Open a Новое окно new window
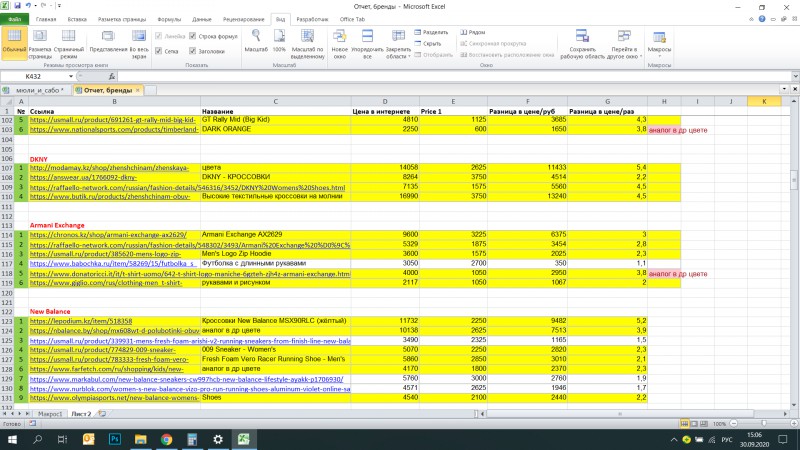This screenshot has width=800, height=450. click(x=339, y=43)
